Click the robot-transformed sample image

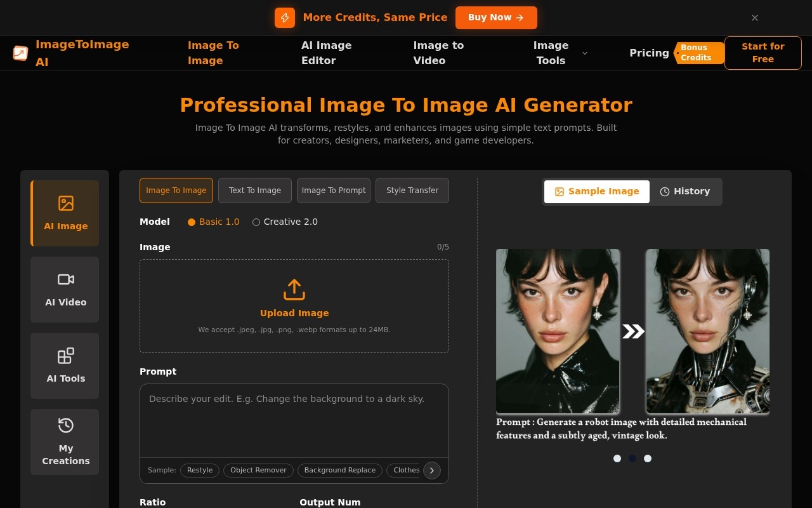point(707,331)
